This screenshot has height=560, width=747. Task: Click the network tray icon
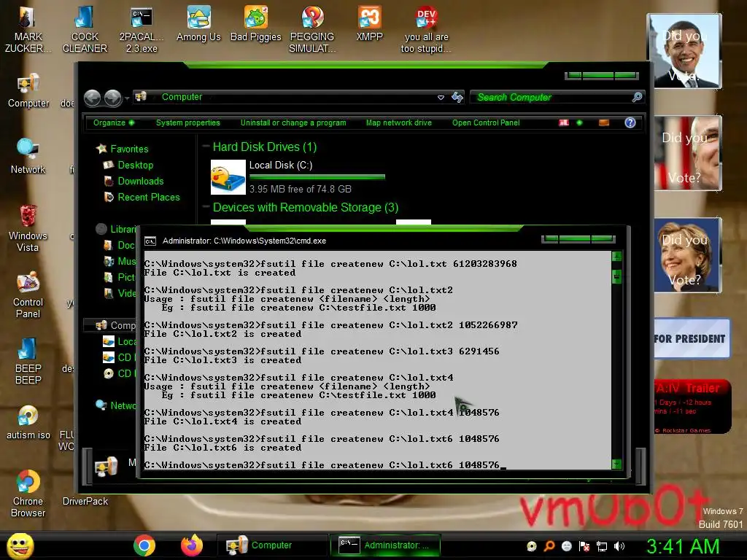602,546
